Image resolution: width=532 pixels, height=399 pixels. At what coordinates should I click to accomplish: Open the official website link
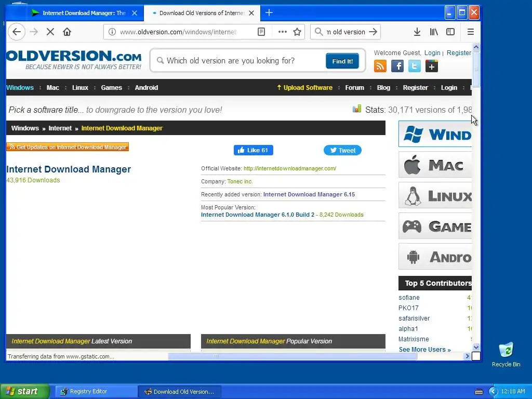click(x=290, y=168)
